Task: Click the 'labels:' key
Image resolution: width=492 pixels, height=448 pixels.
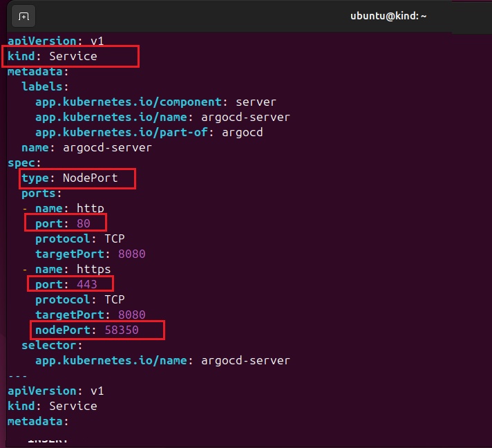Action: pos(45,86)
